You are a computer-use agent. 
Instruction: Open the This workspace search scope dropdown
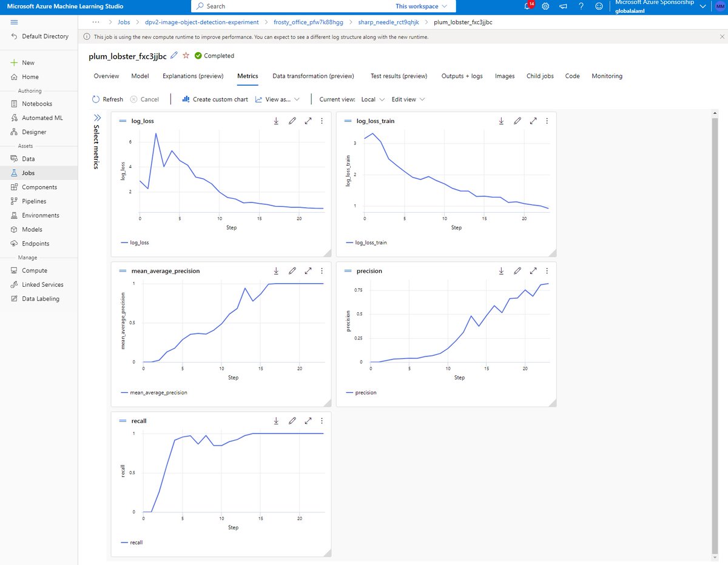click(x=421, y=6)
